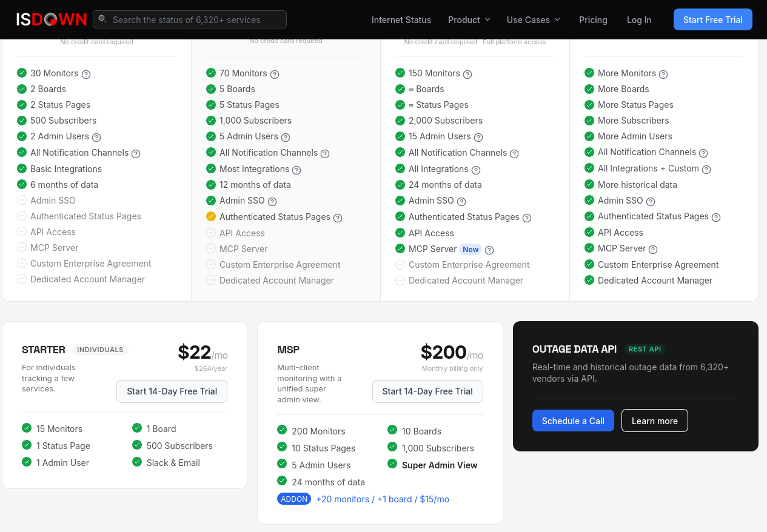Click green check next to 12 months of data
Image resolution: width=767 pixels, height=532 pixels.
click(211, 184)
